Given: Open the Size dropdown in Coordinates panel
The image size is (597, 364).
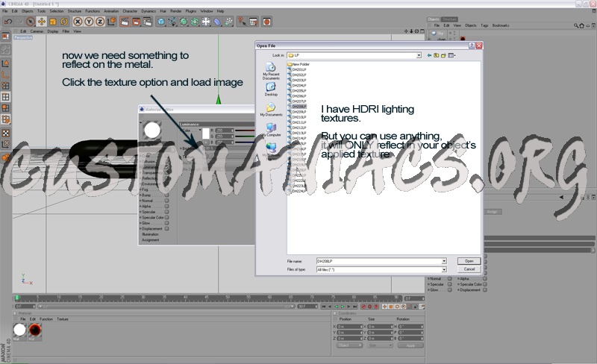Looking at the screenshot, I should pos(380,345).
